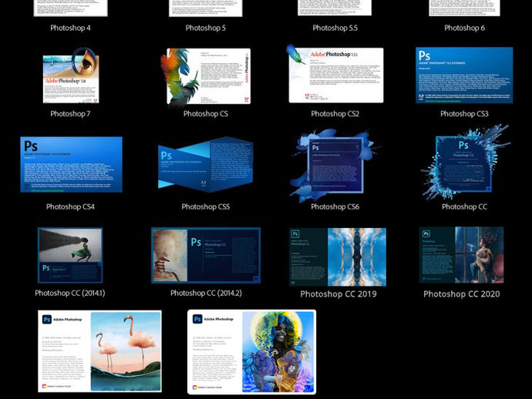This screenshot has height=399, width=532.
Task: Select the Photoshop CC splatter splash screen
Action: coord(464,163)
